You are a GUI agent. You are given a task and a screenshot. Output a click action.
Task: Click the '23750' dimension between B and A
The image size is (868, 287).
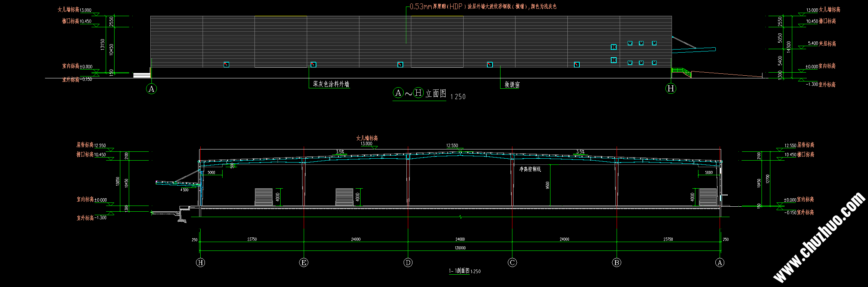pos(668,239)
